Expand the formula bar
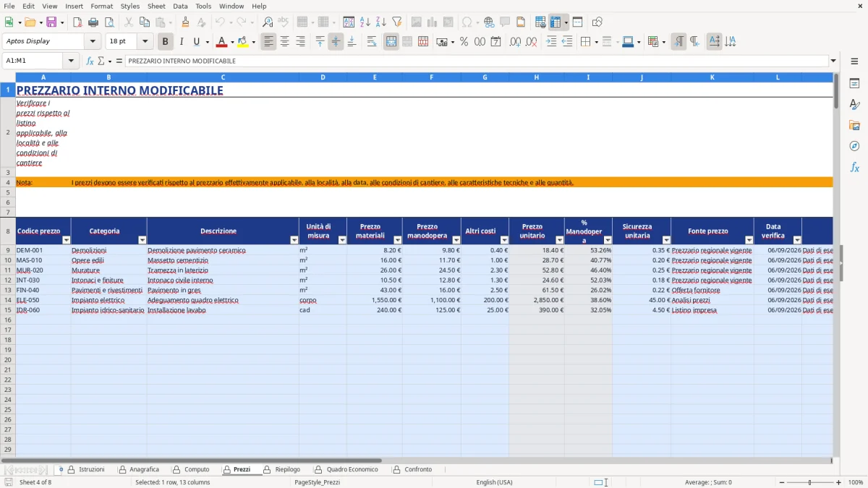This screenshot has height=488, width=868. click(x=833, y=61)
